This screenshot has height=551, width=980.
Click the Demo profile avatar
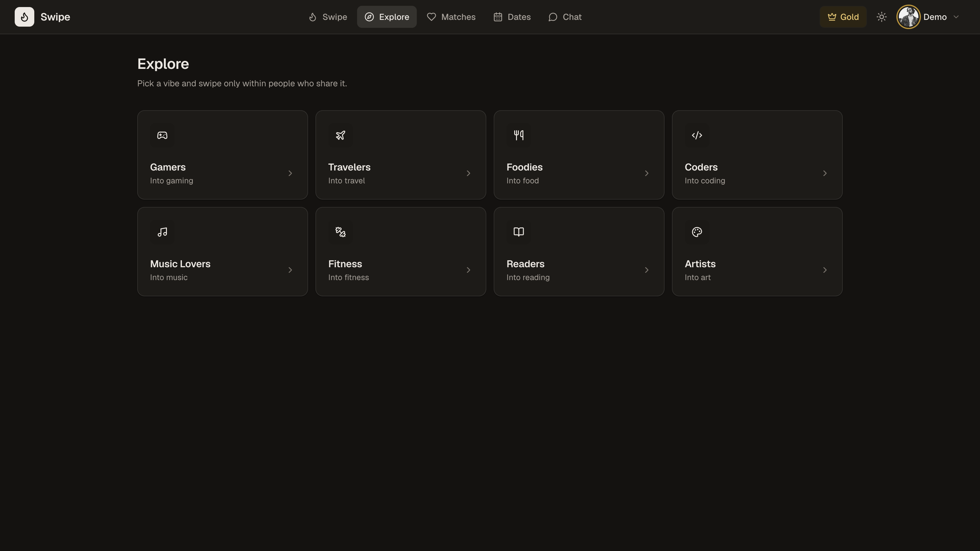coord(908,17)
